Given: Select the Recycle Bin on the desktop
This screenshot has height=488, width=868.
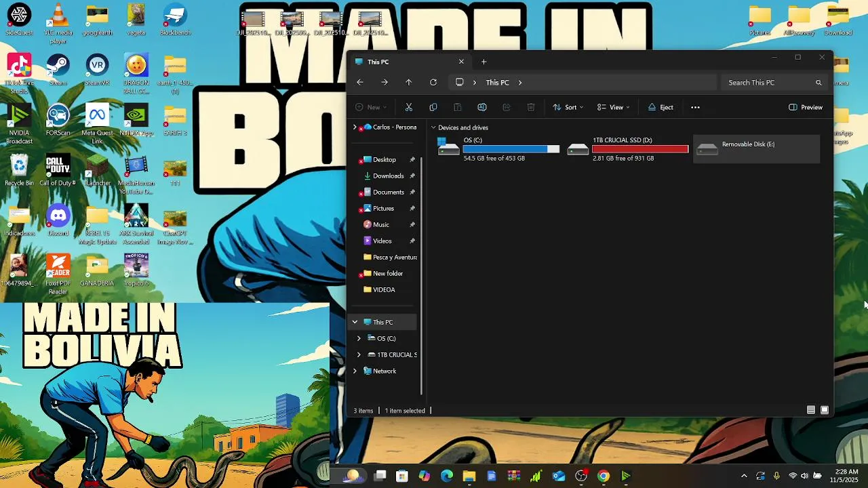Looking at the screenshot, I should click(20, 171).
